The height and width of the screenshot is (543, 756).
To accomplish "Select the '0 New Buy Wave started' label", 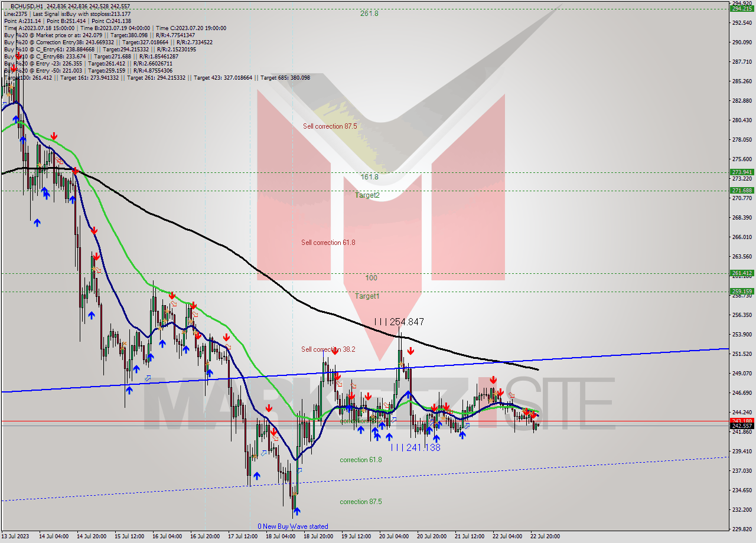I will click(x=292, y=526).
